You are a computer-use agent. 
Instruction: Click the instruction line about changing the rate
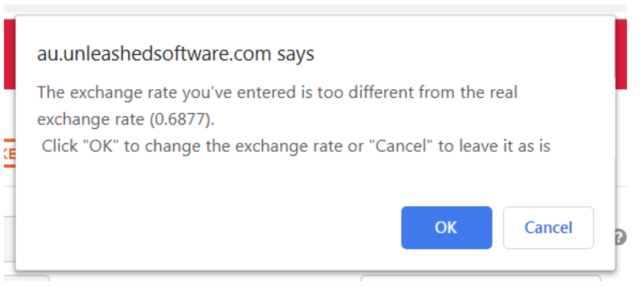point(296,146)
